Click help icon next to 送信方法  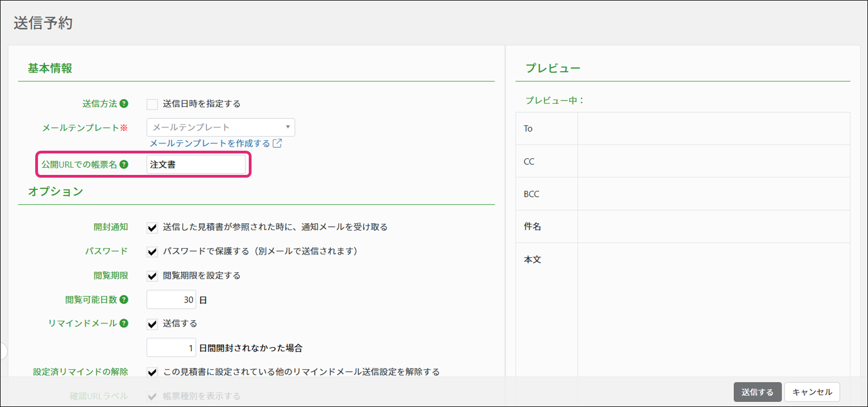coord(124,103)
